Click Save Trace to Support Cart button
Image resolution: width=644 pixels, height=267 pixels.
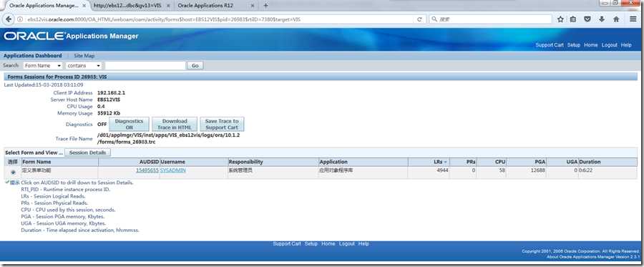click(222, 124)
